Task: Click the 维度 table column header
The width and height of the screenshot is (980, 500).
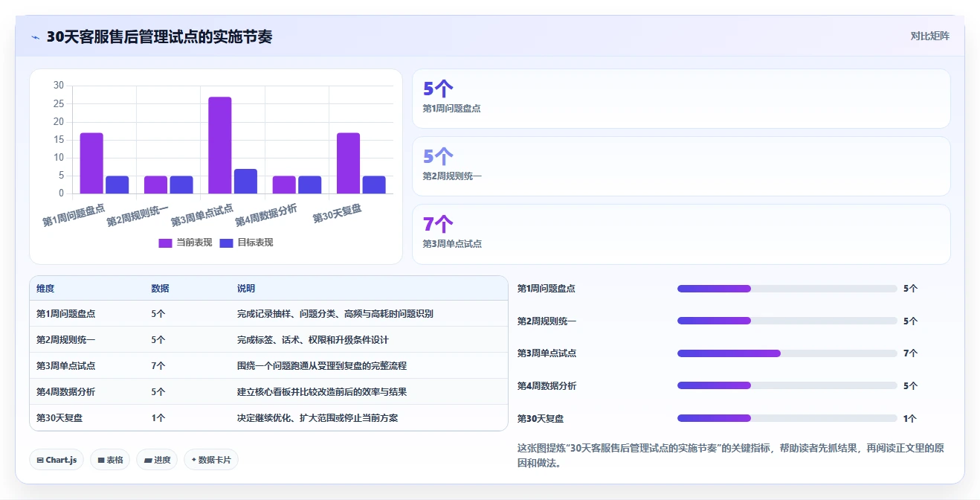Action: click(x=45, y=289)
